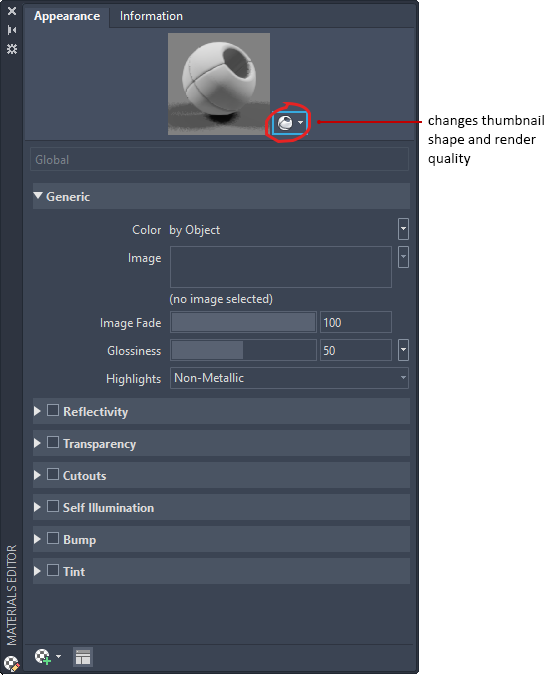The width and height of the screenshot is (554, 684).
Task: Show the Materials Browser panel icon
Action: tap(82, 657)
